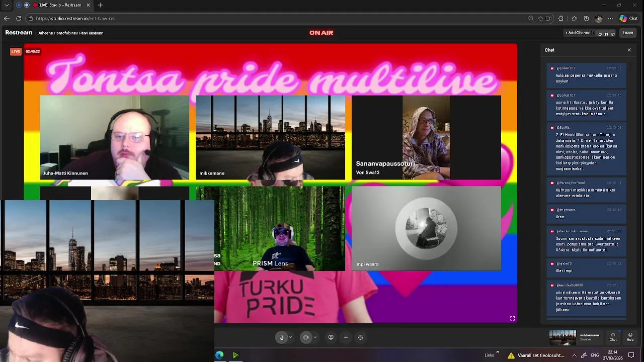The image size is (644, 362).
Task: Open tab actions dropdown in title bar
Action: tap(7, 5)
